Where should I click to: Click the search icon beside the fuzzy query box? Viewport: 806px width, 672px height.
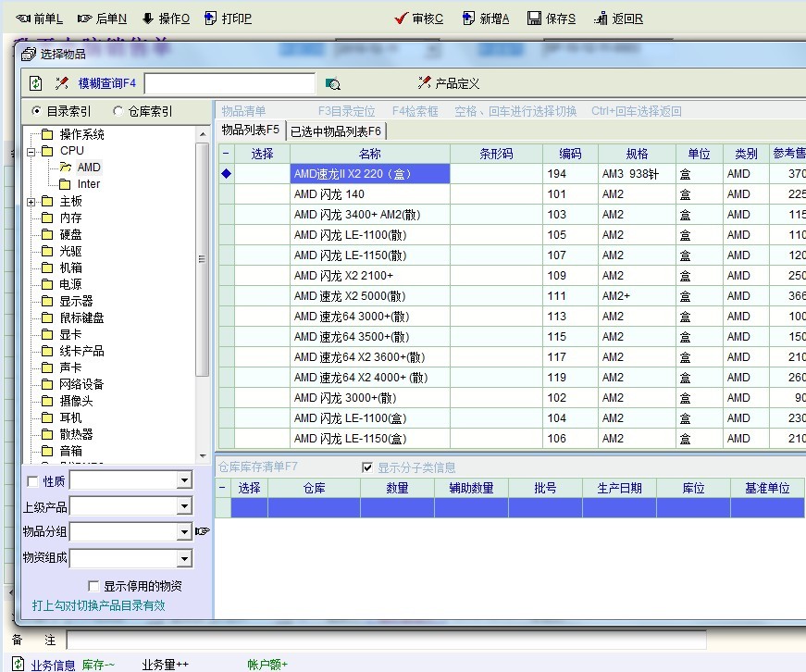pyautogui.click(x=333, y=84)
